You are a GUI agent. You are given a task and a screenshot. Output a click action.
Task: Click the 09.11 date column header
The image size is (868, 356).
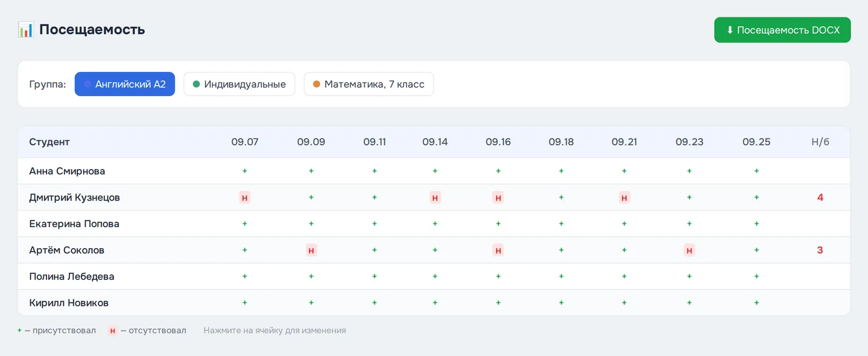pyautogui.click(x=374, y=142)
